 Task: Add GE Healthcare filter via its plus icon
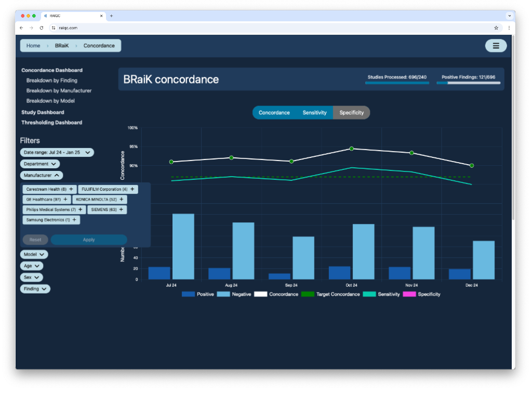[x=65, y=199]
